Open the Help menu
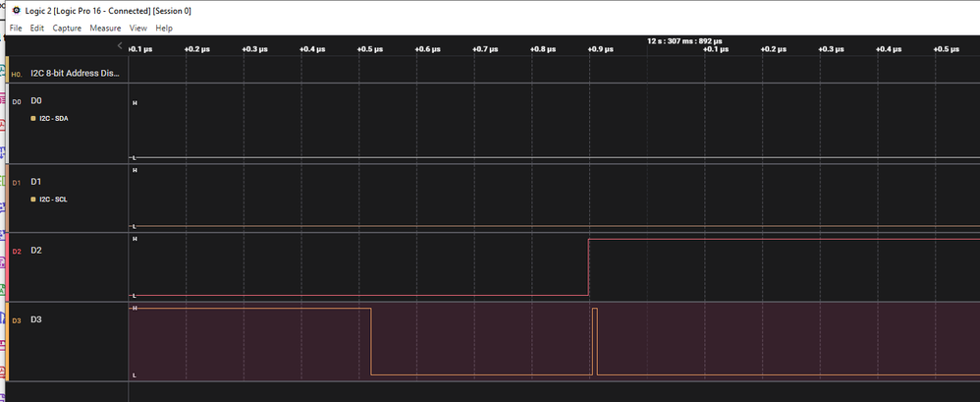The height and width of the screenshot is (402, 980). click(x=164, y=29)
